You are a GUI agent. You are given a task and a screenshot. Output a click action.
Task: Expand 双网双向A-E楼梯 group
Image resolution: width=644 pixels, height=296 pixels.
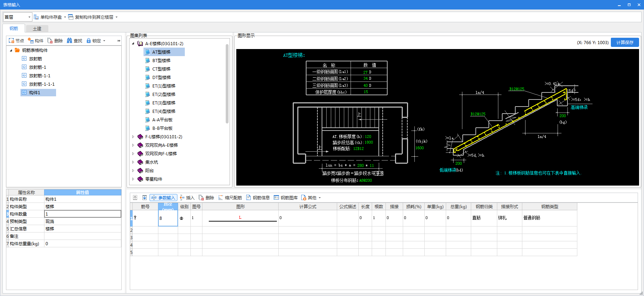133,145
